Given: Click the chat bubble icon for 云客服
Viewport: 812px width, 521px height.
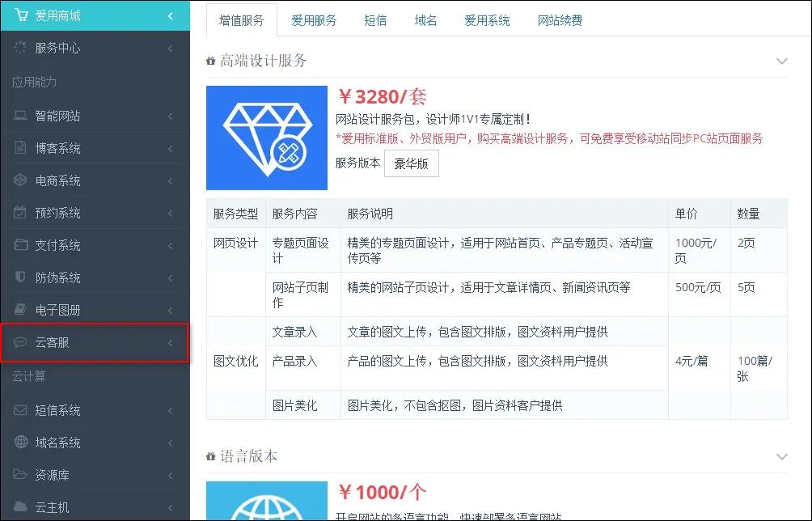Looking at the screenshot, I should coord(20,342).
